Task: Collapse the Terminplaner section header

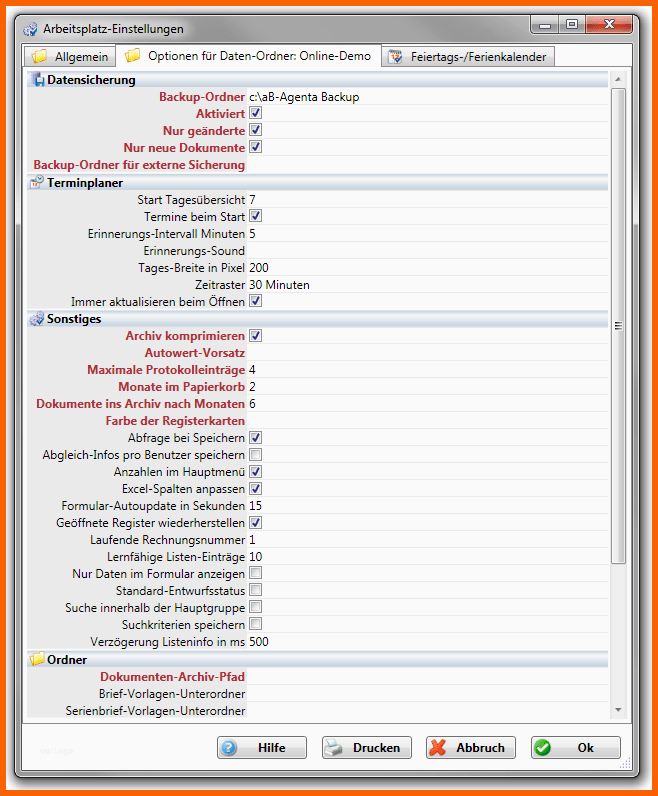Action: click(x=85, y=182)
